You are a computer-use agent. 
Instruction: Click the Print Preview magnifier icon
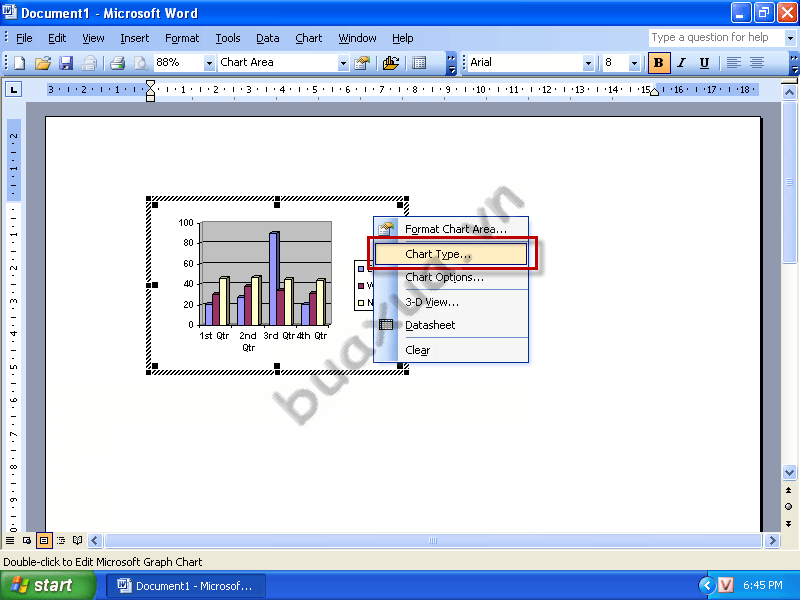140,63
